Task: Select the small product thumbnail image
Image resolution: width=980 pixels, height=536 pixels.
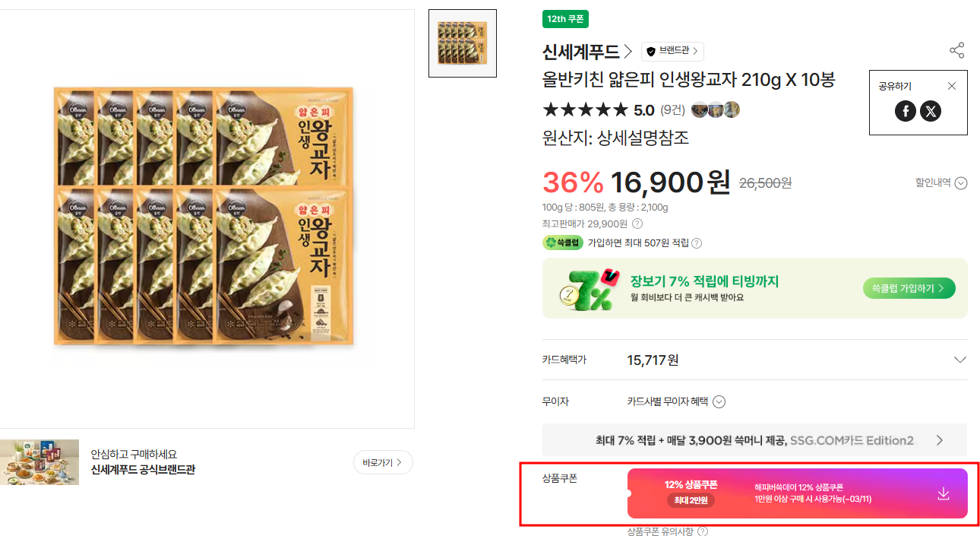Action: point(463,43)
